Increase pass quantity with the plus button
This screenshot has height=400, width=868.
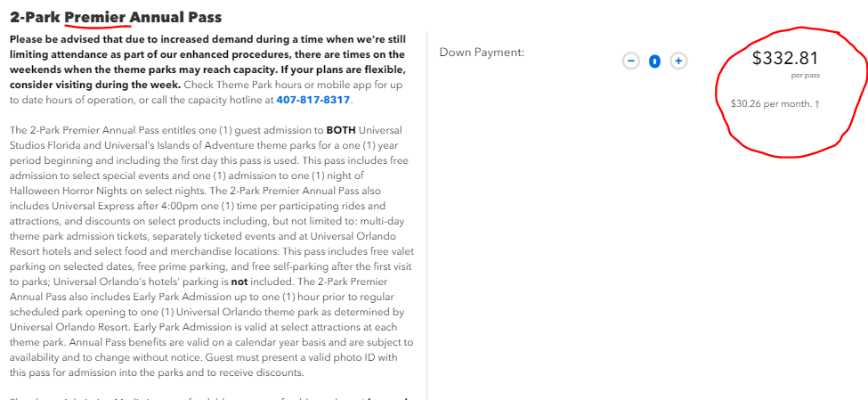coord(678,61)
